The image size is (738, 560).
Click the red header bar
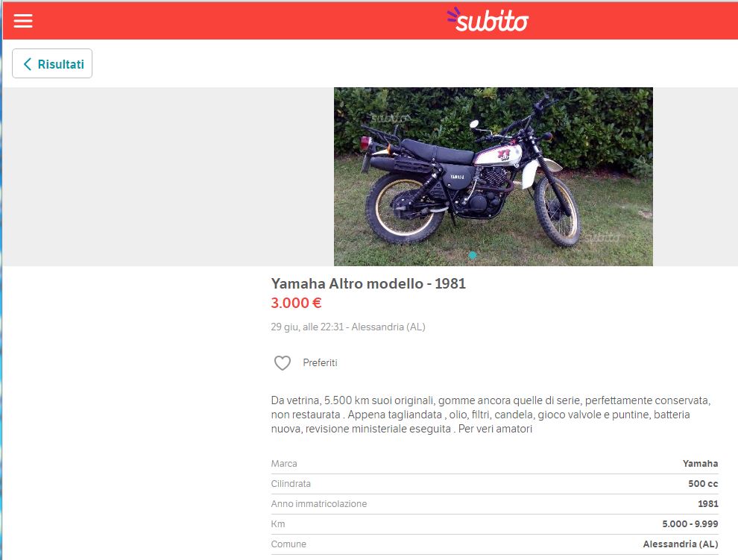[236, 21]
